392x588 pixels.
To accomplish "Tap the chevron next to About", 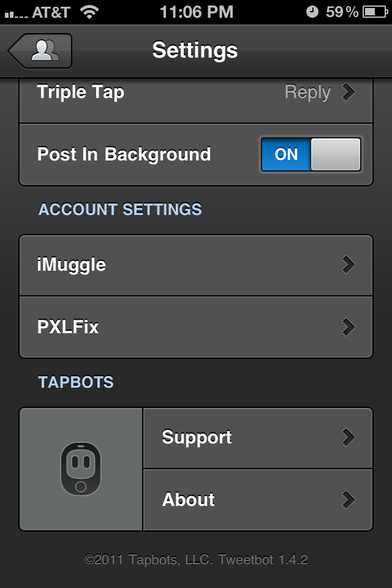I will [349, 500].
